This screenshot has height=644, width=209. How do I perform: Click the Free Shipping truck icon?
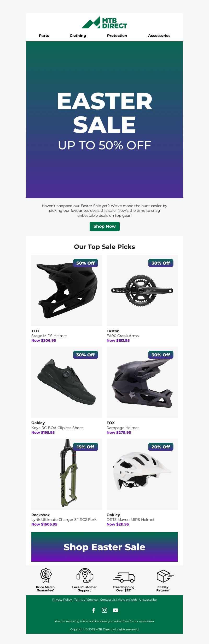tap(124, 577)
